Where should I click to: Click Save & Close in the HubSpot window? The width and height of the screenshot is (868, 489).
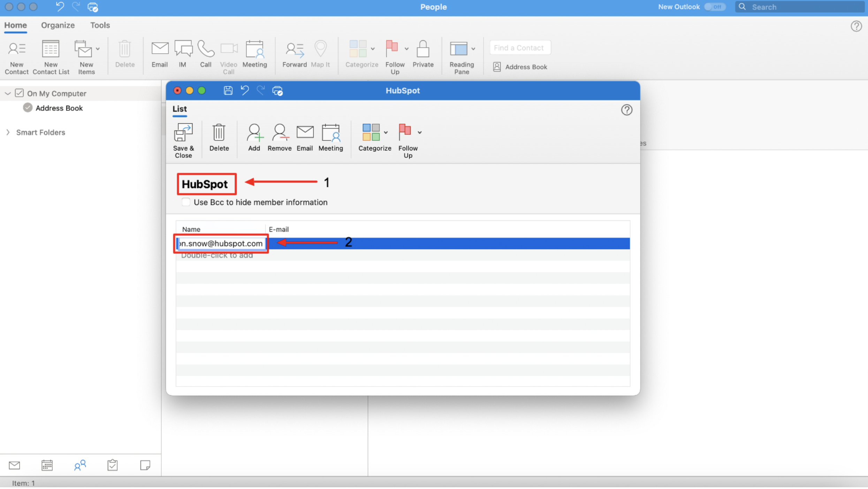point(183,139)
